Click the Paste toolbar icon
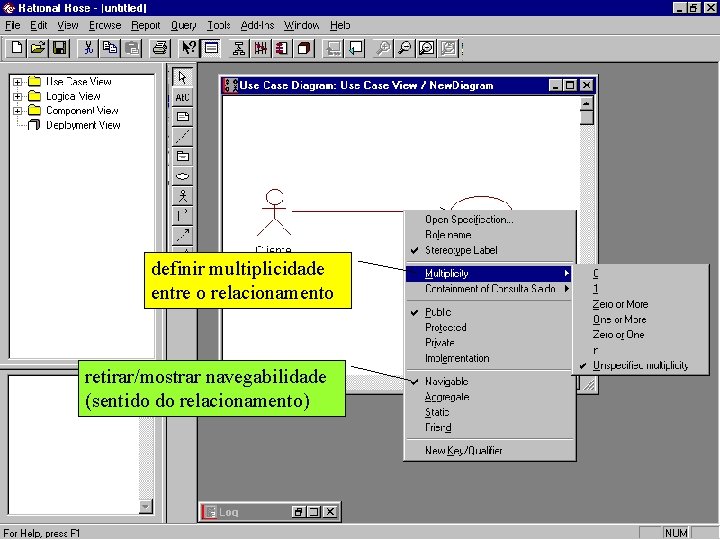This screenshot has width=720, height=540. pos(132,48)
